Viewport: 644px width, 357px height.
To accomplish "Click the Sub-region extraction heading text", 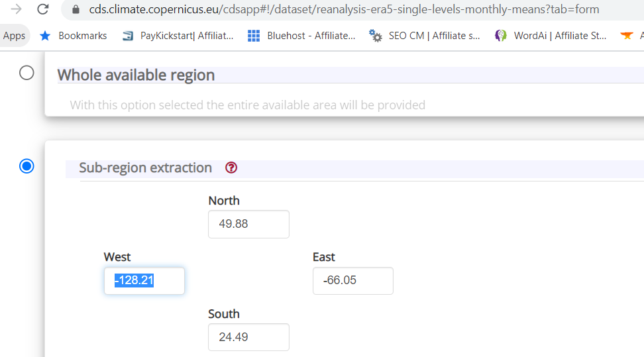I will click(x=145, y=168).
